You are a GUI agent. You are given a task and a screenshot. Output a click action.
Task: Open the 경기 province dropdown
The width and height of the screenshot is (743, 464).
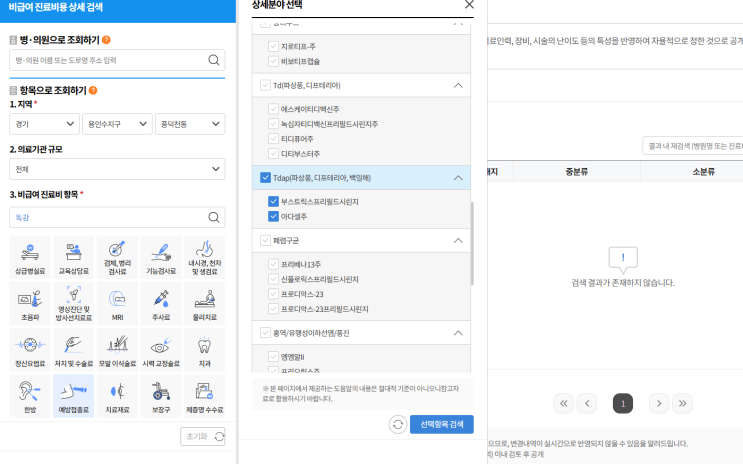click(x=44, y=124)
